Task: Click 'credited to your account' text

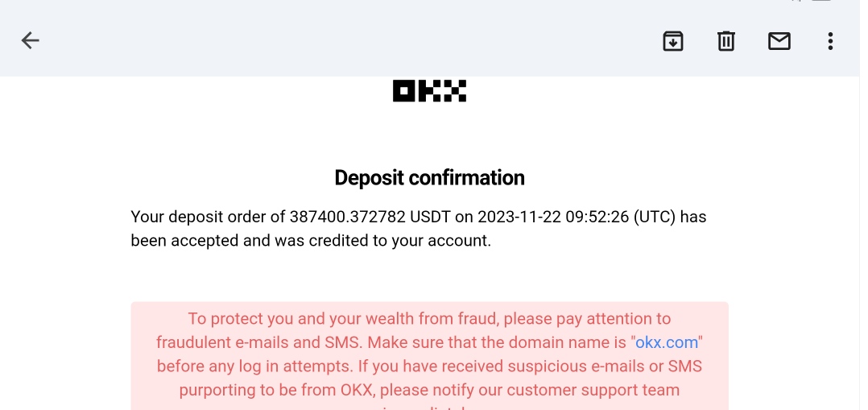Action: click(x=399, y=241)
